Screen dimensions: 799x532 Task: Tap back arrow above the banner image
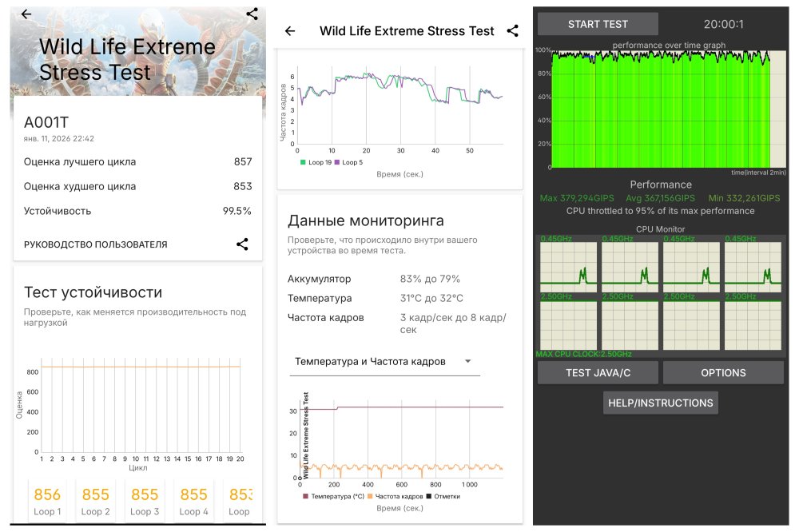[x=26, y=14]
